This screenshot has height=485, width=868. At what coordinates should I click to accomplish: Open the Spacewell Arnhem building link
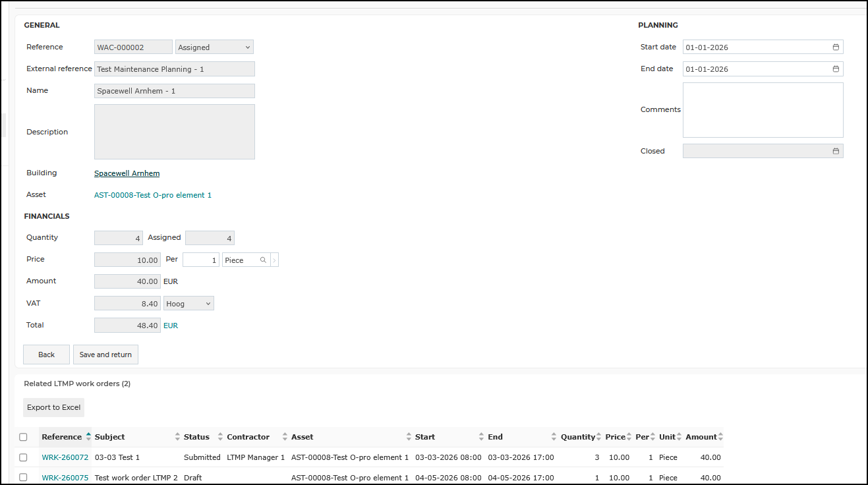click(x=127, y=173)
